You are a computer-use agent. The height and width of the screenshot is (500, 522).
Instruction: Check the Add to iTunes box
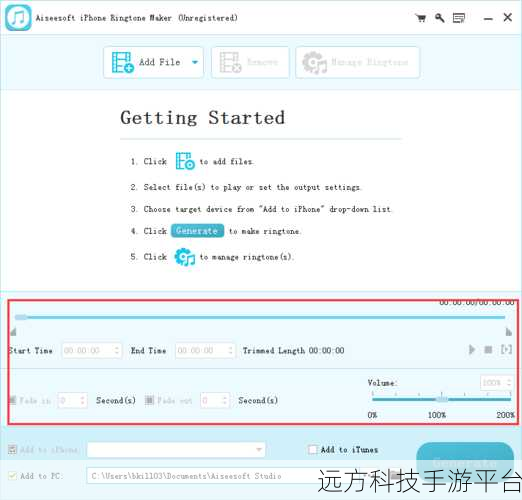313,450
